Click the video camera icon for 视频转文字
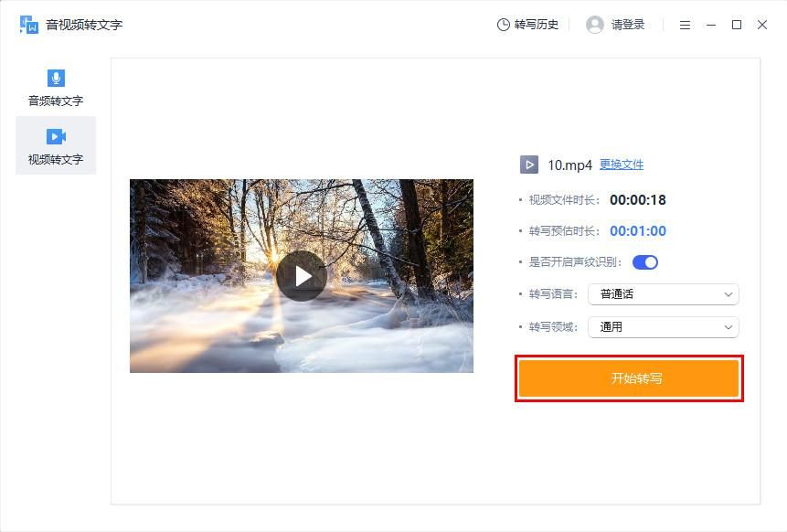Viewport: 787px width, 532px height. coord(56,136)
